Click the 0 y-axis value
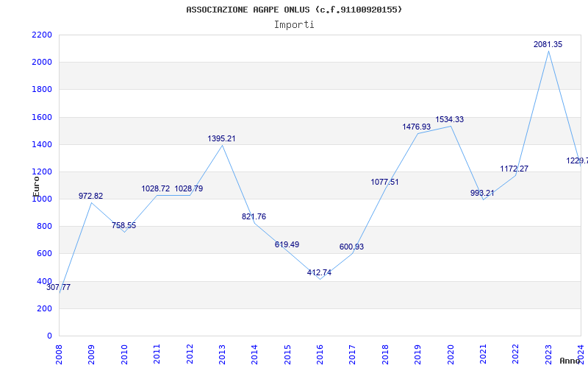588x368 pixels. (49, 336)
